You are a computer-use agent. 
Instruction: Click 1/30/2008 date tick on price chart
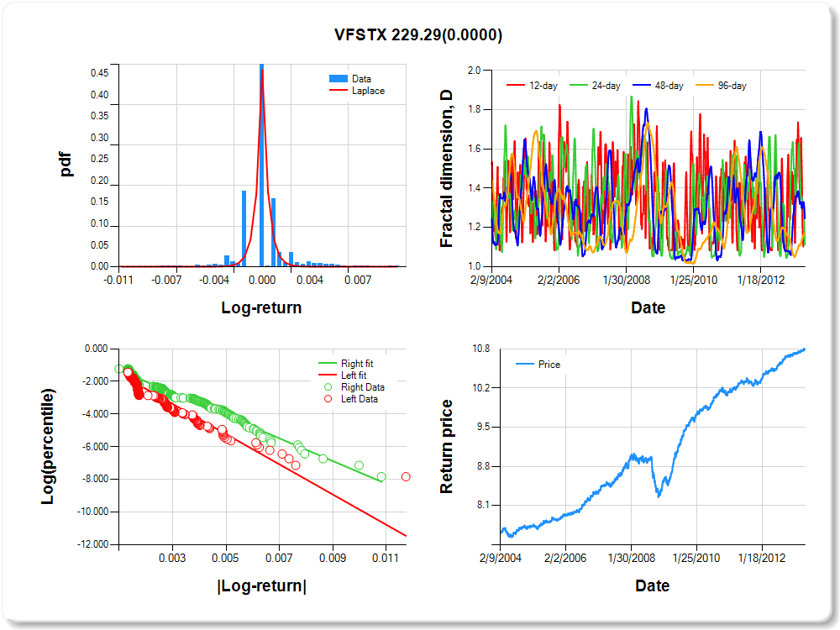pyautogui.click(x=632, y=559)
